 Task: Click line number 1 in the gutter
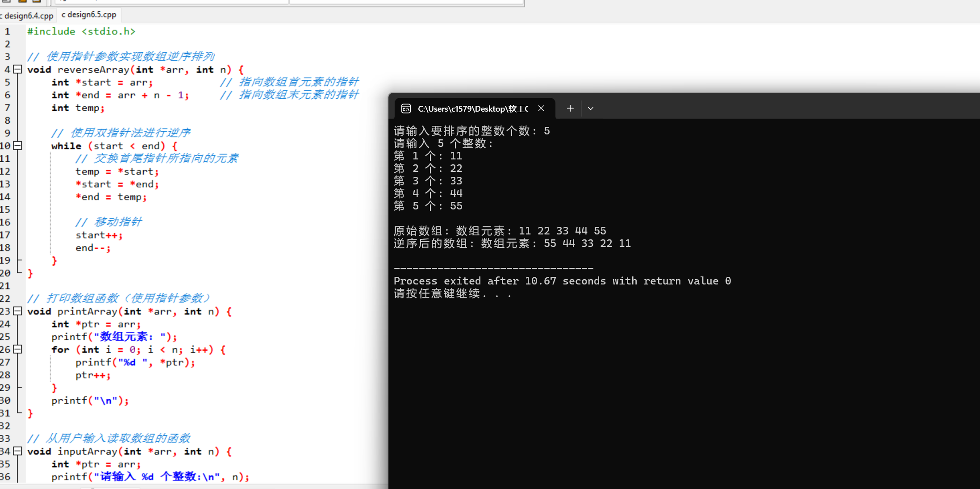pos(7,31)
